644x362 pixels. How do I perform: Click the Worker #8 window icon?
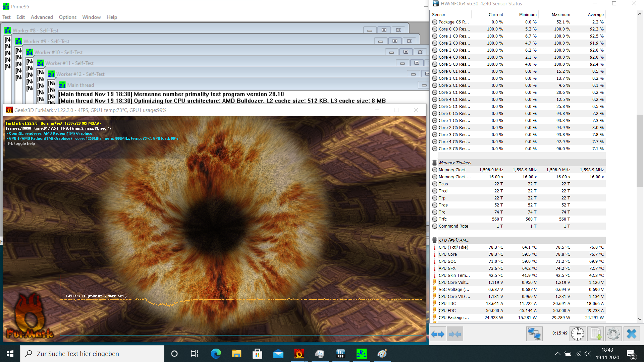[x=7, y=30]
